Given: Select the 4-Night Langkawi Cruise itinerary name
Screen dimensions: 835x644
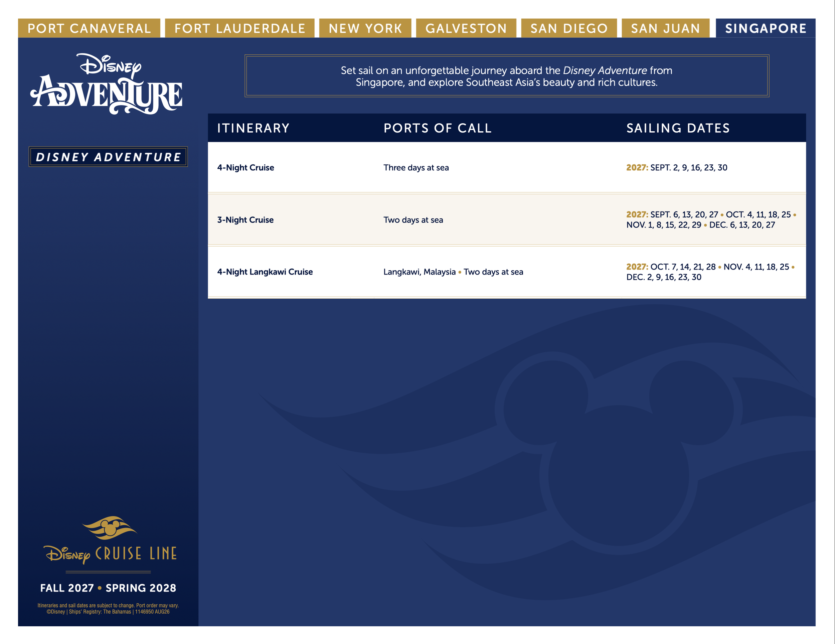Looking at the screenshot, I should (x=265, y=272).
